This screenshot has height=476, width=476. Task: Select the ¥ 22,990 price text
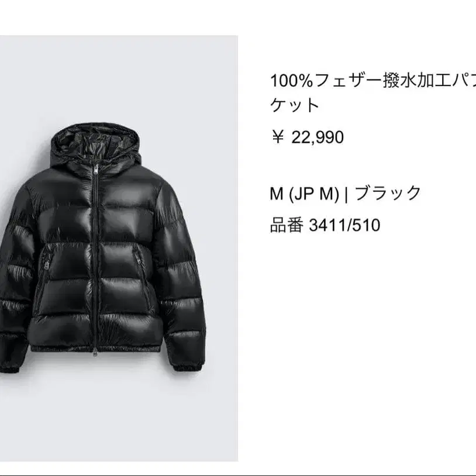[308, 137]
